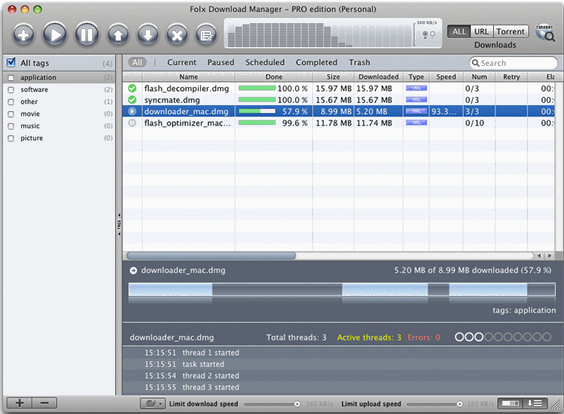Sort by the Downloaded column header
The height and width of the screenshot is (414, 564).
coord(378,77)
